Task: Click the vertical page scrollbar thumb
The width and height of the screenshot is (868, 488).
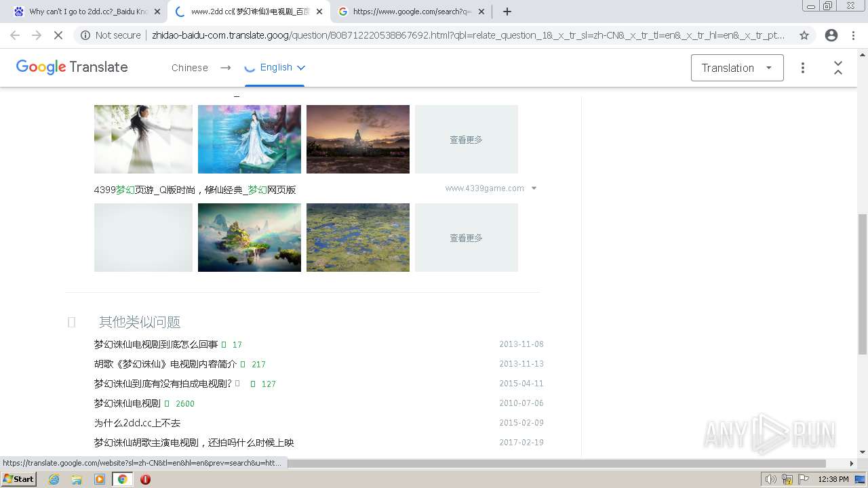Action: [862, 283]
